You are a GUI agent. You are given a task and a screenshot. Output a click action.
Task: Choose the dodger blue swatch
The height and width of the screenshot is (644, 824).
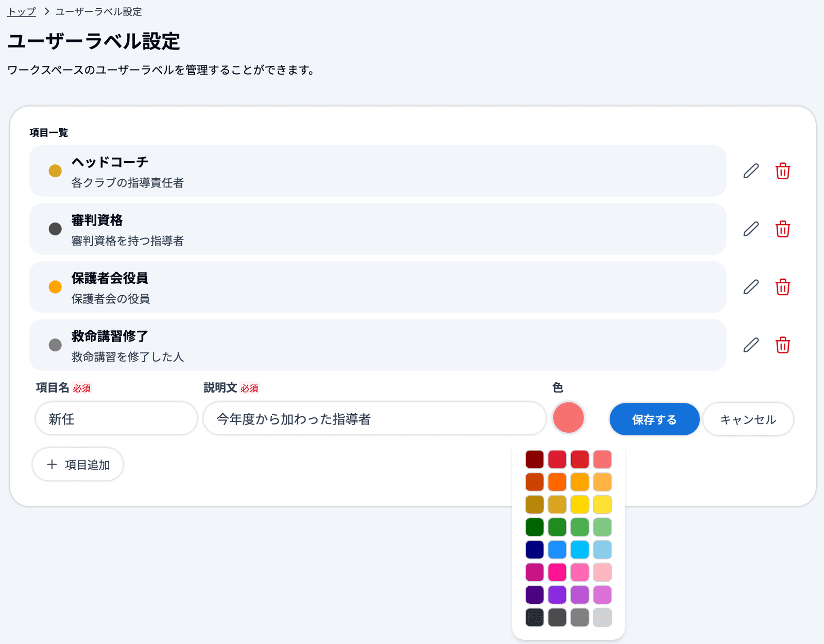557,550
